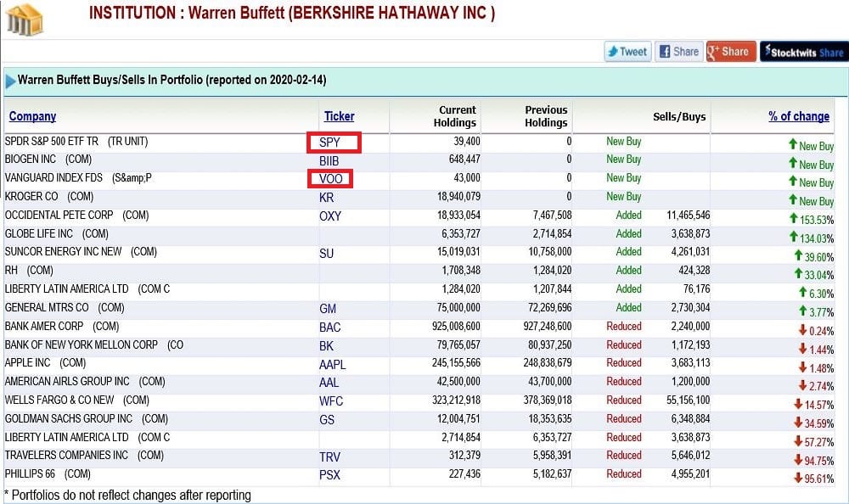
Task: Select the PHILLIPS 66 company name
Action: click(x=30, y=473)
